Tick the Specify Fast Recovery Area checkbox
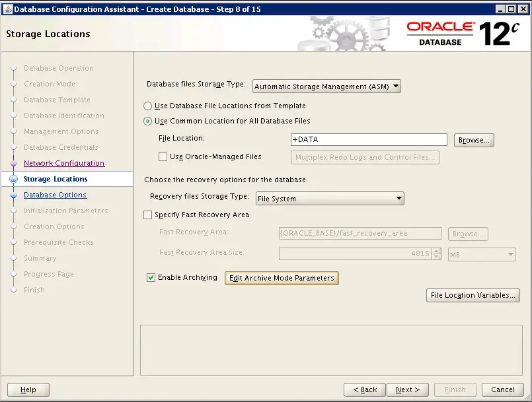This screenshot has height=402, width=532. [x=147, y=215]
